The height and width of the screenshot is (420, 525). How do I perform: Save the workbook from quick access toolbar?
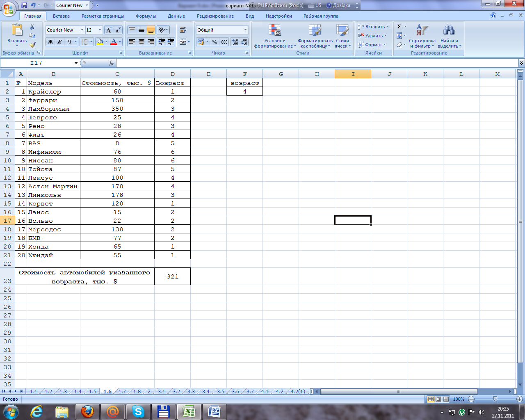pos(24,5)
